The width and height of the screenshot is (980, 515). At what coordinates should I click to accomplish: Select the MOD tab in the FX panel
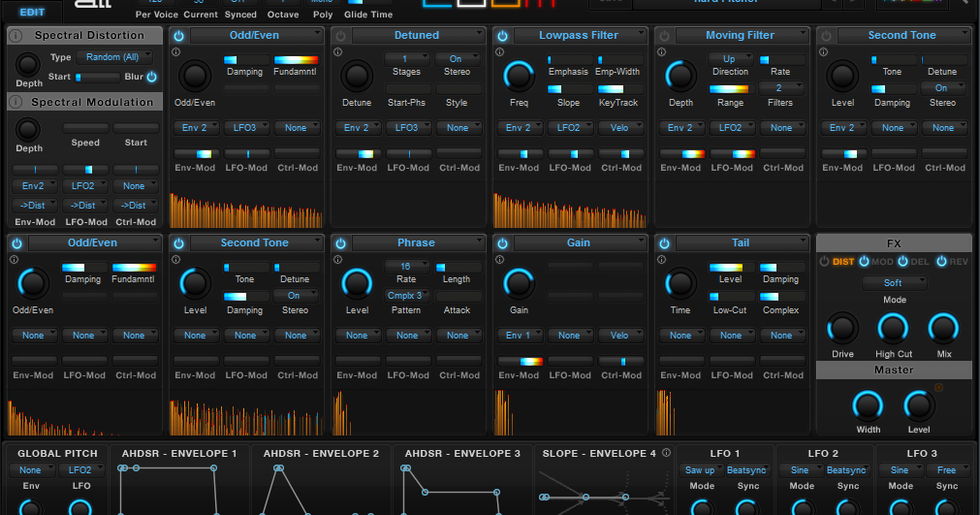coord(882,262)
